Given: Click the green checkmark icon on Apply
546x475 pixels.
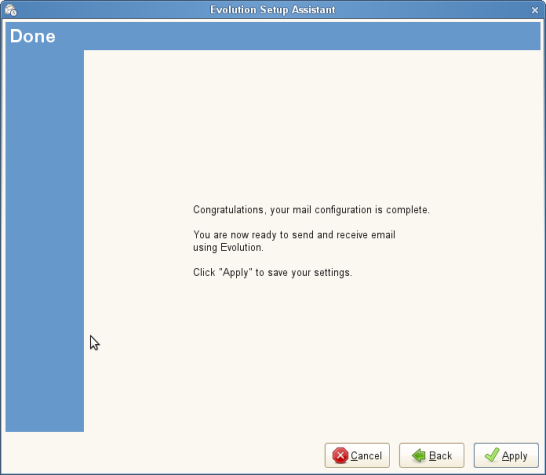Looking at the screenshot, I should (492, 455).
